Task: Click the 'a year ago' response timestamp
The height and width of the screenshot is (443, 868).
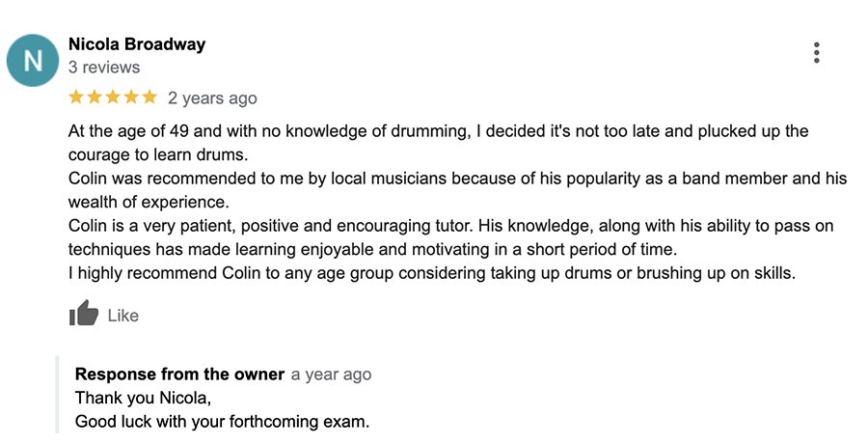Action: point(331,374)
